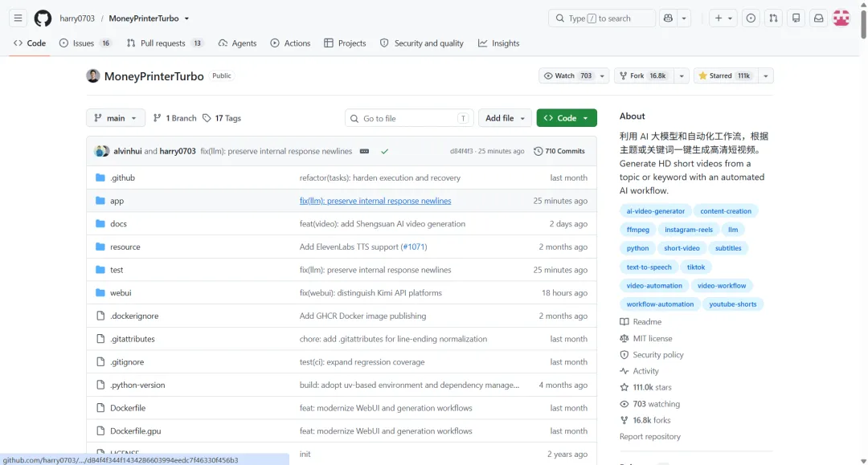Open the issues inbox icon in header
The height and width of the screenshot is (465, 868).
(751, 18)
